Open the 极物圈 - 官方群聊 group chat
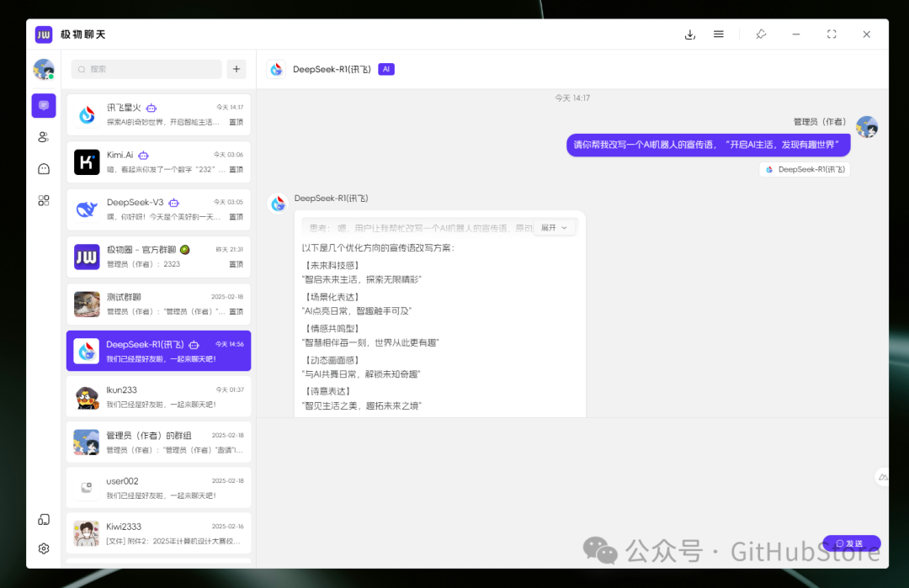Screen dimensions: 909x588 [158, 257]
